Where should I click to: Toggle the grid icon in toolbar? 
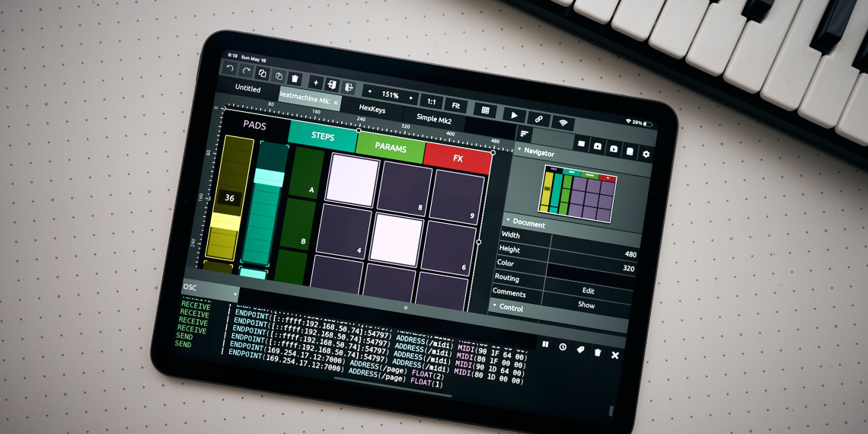click(x=486, y=110)
